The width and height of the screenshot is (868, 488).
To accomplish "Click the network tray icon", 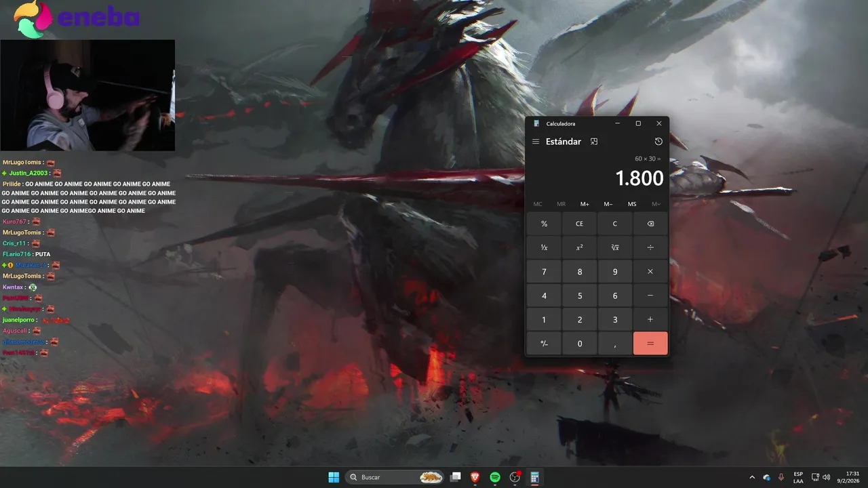I will (816, 477).
